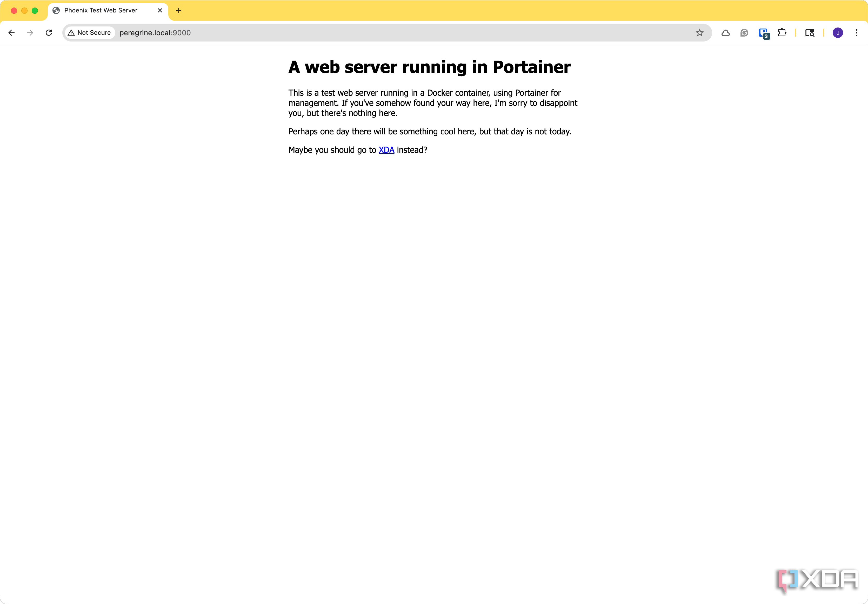Click the Not Secure site info chip
This screenshot has height=604, width=868.
[x=90, y=33]
